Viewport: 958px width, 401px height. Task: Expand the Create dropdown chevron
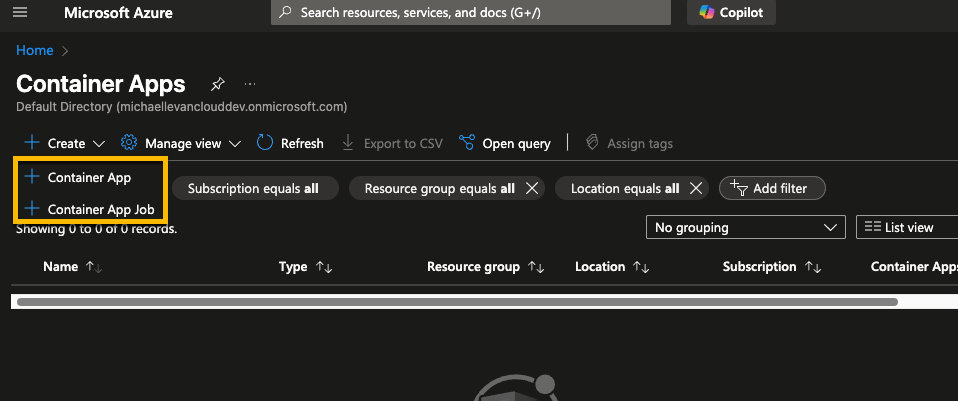(x=99, y=144)
